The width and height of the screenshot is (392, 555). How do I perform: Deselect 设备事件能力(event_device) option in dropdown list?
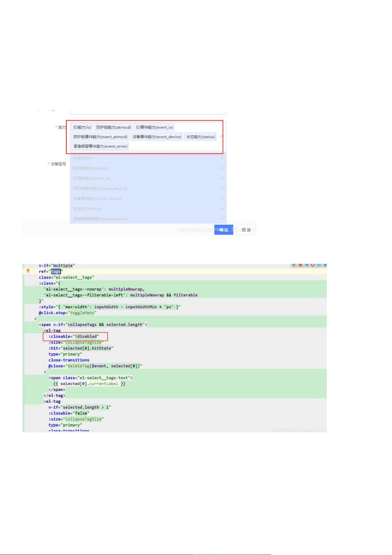[148, 199]
